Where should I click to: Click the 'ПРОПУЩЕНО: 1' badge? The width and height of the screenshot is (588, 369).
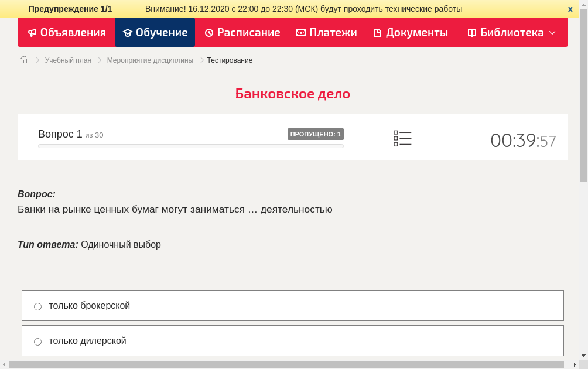315,134
